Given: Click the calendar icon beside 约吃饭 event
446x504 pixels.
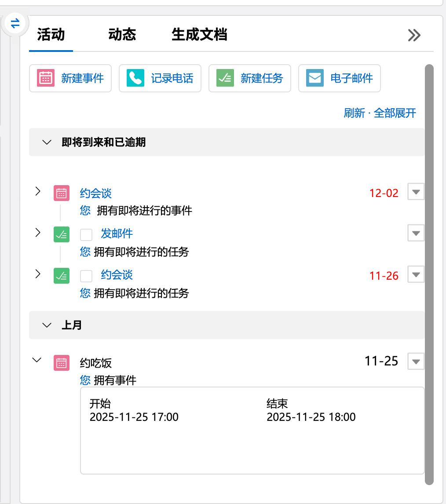Looking at the screenshot, I should 62,363.
